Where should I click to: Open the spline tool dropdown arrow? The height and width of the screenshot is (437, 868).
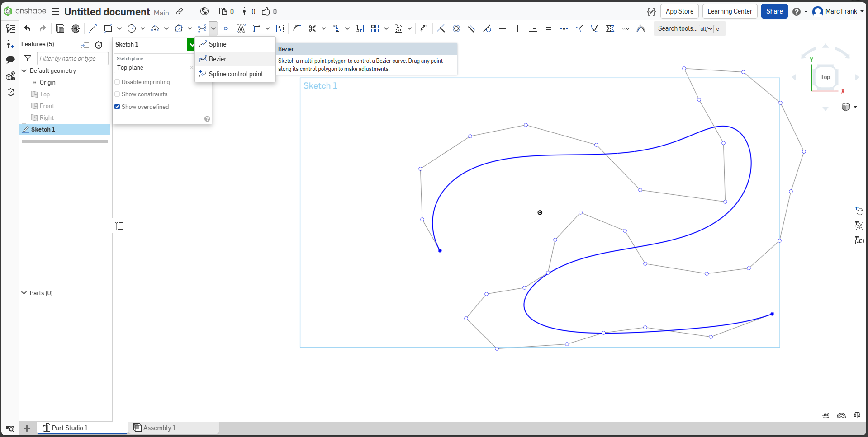pyautogui.click(x=213, y=28)
